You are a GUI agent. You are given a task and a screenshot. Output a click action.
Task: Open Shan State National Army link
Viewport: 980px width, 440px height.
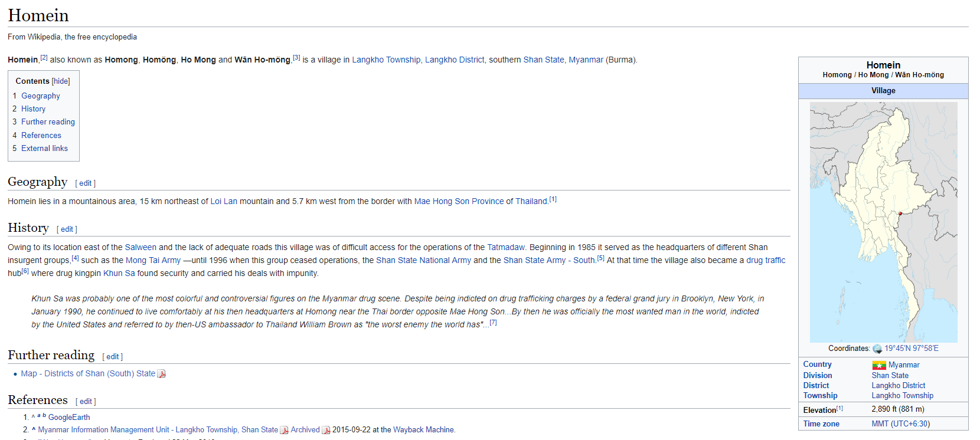tap(423, 261)
